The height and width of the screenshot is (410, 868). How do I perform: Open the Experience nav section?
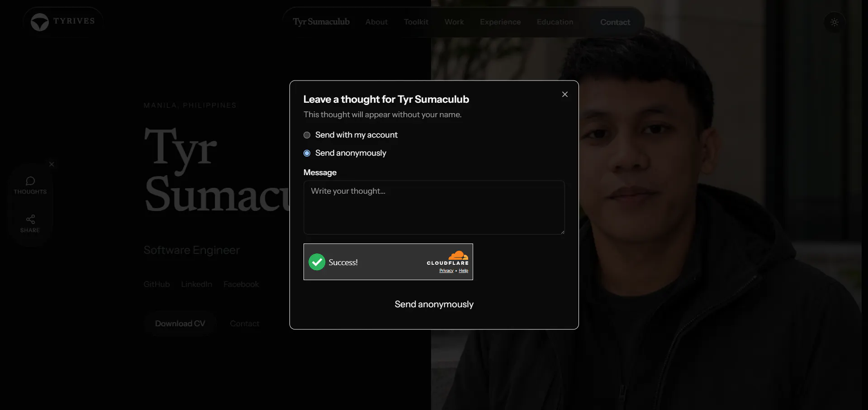(500, 22)
